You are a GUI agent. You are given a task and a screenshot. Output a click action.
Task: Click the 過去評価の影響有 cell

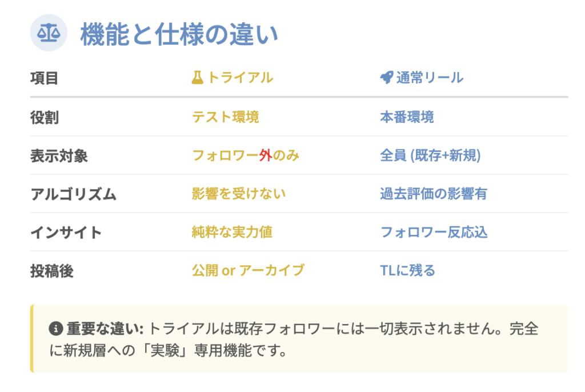[x=434, y=194]
